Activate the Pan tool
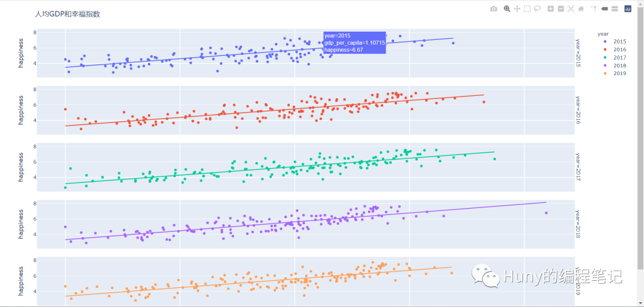Viewport: 644px width, 307px height. tap(517, 9)
